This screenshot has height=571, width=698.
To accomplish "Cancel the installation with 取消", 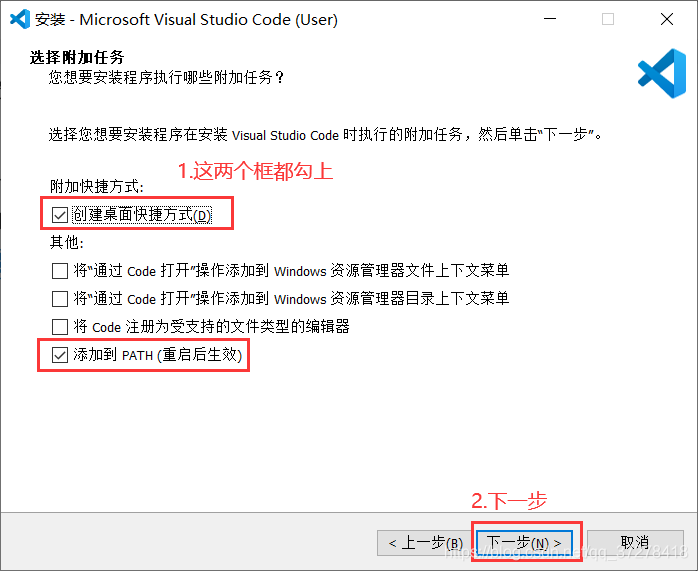I will pos(635,543).
